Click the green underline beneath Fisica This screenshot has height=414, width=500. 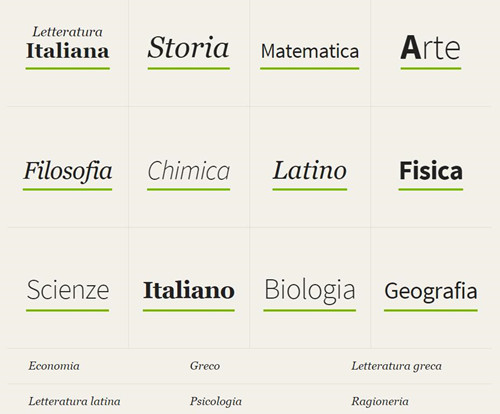tap(431, 189)
